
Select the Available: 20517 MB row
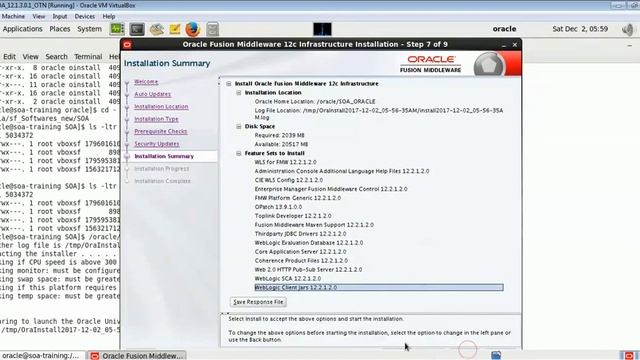[281, 144]
